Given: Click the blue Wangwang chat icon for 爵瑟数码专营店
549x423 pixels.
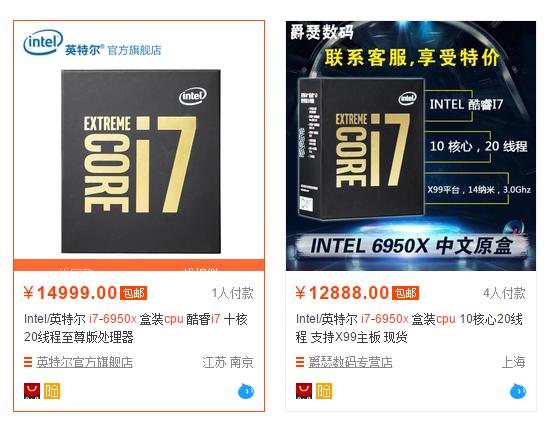Looking at the screenshot, I should pos(517,391).
